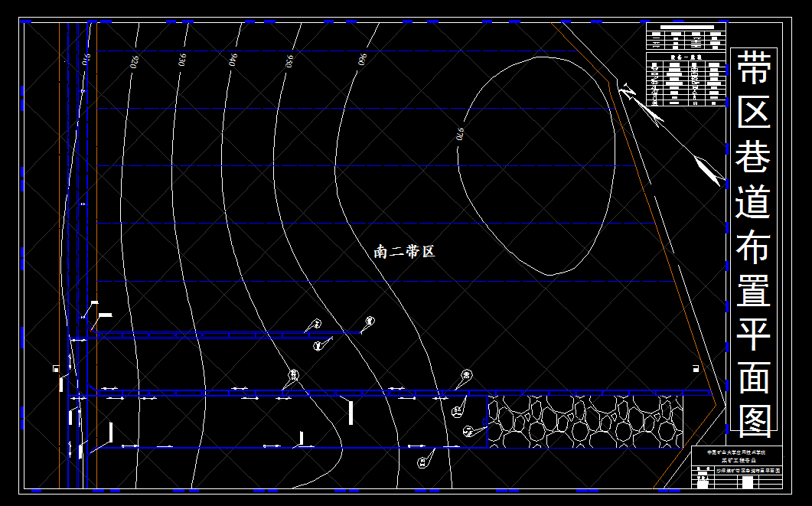812x506 pixels.
Task: Click the drawing name row in the title block
Action: click(x=747, y=471)
